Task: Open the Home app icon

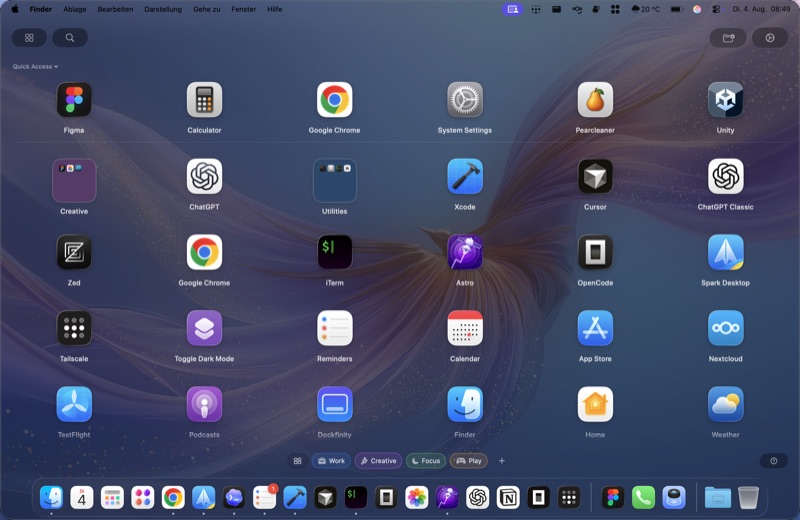Action: click(x=595, y=404)
